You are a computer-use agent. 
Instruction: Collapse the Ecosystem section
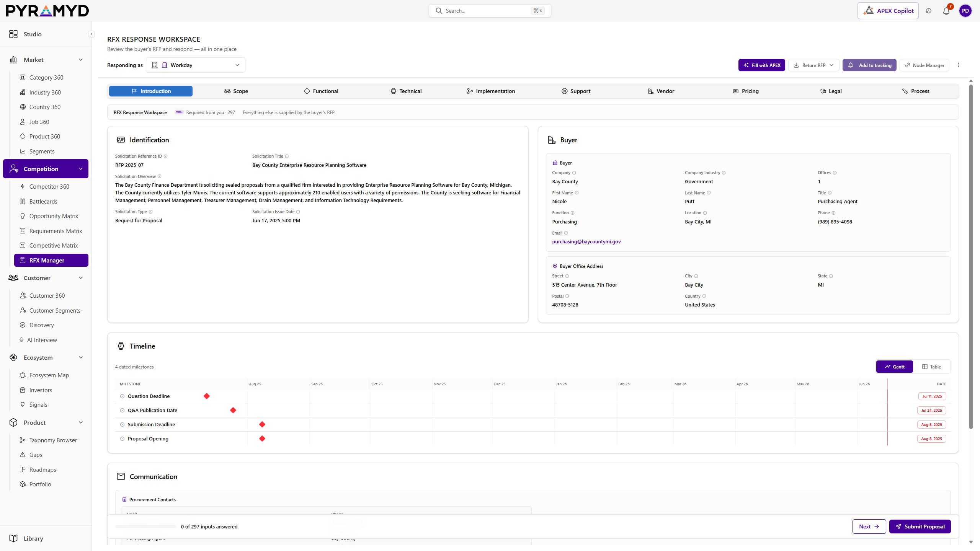click(81, 357)
